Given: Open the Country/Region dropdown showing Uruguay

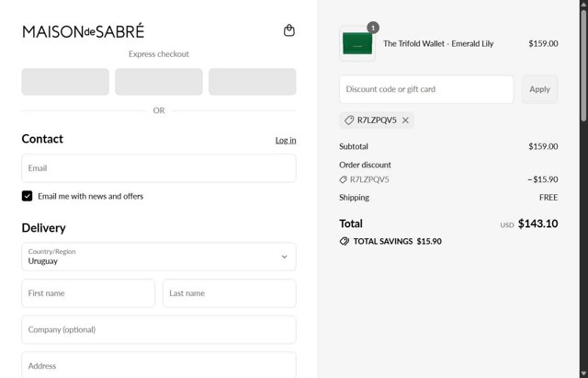Looking at the screenshot, I should [x=159, y=257].
